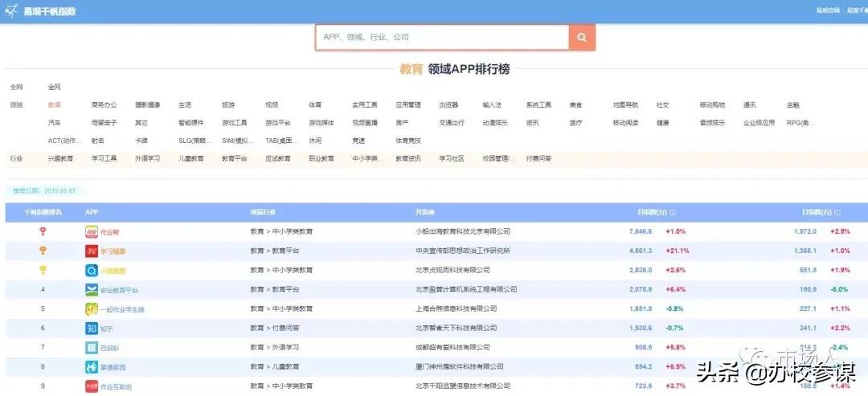Screen dimensions: 868x396
Task: Filter by 应试教育 industry
Action: [278, 158]
